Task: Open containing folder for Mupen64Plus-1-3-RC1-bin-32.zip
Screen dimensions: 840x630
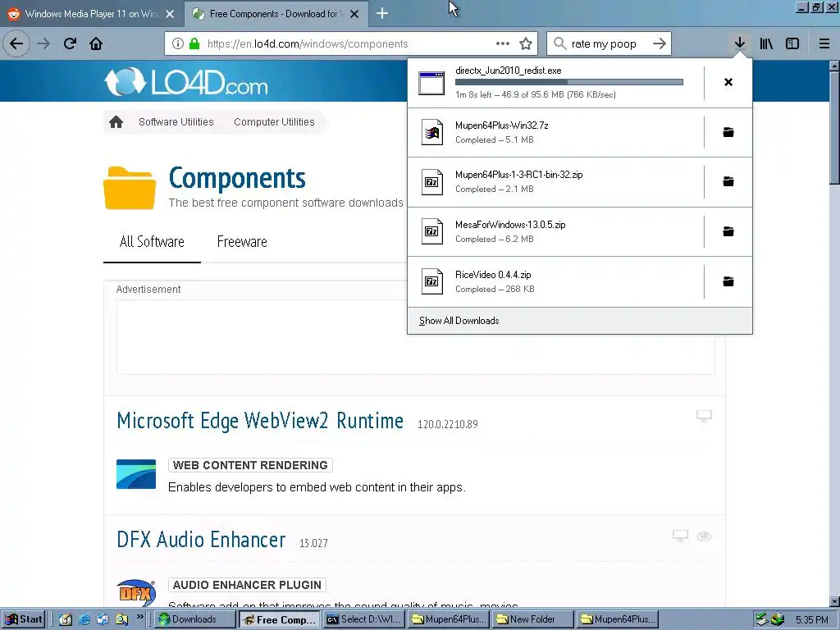Action: click(x=728, y=181)
